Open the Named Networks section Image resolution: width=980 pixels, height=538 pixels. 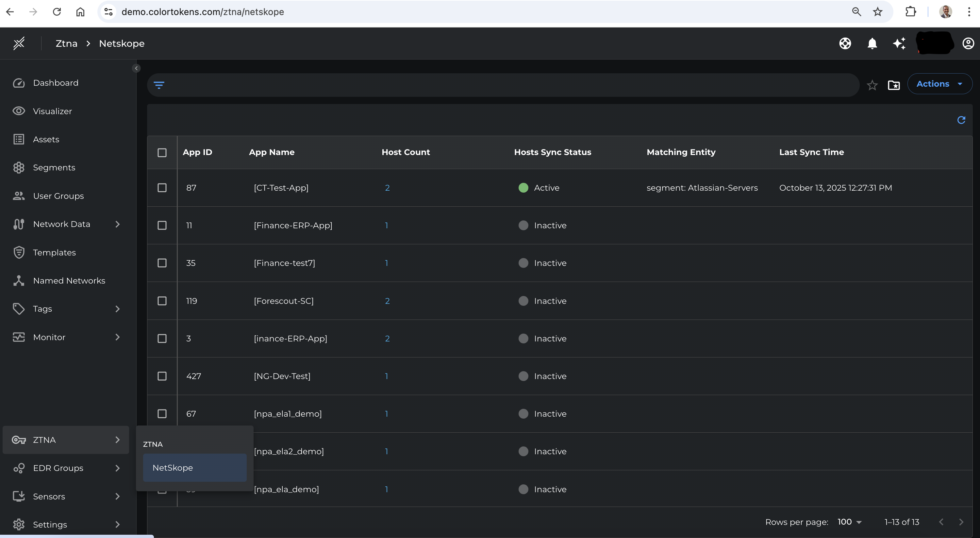tap(69, 280)
